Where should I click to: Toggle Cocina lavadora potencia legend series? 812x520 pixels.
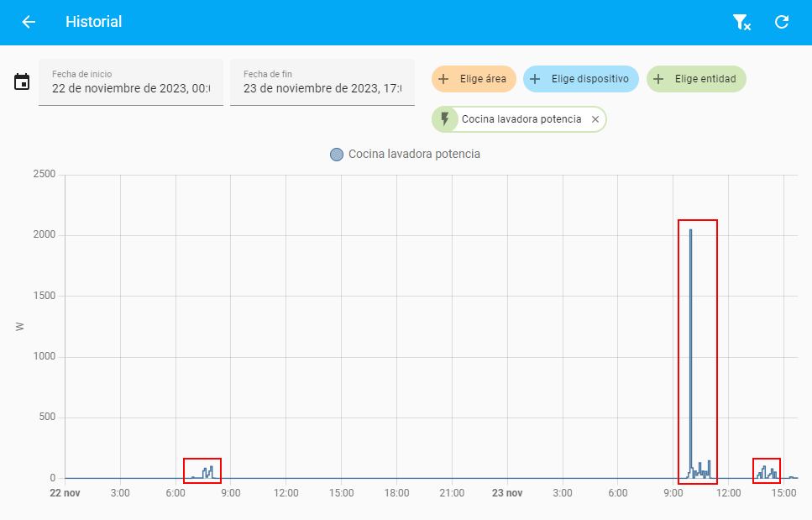(x=414, y=155)
